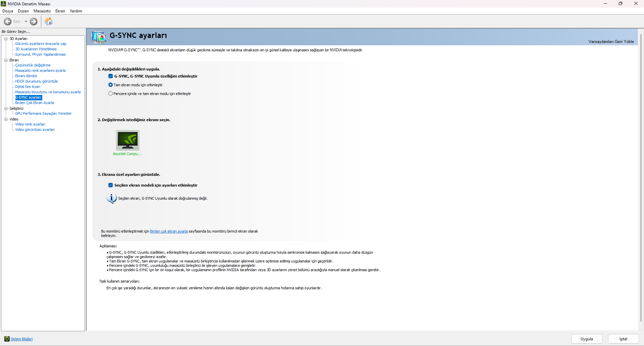Open Video görüntüsü ayarları

pyautogui.click(x=35, y=130)
